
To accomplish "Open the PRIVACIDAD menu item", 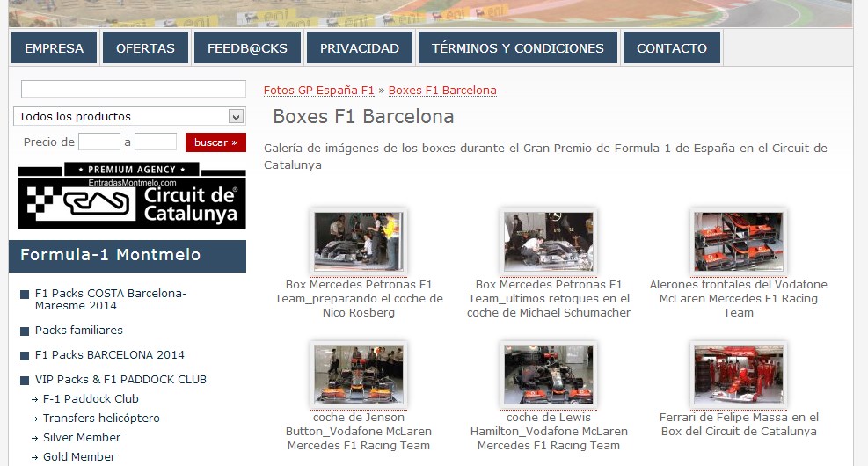I will pyautogui.click(x=360, y=48).
